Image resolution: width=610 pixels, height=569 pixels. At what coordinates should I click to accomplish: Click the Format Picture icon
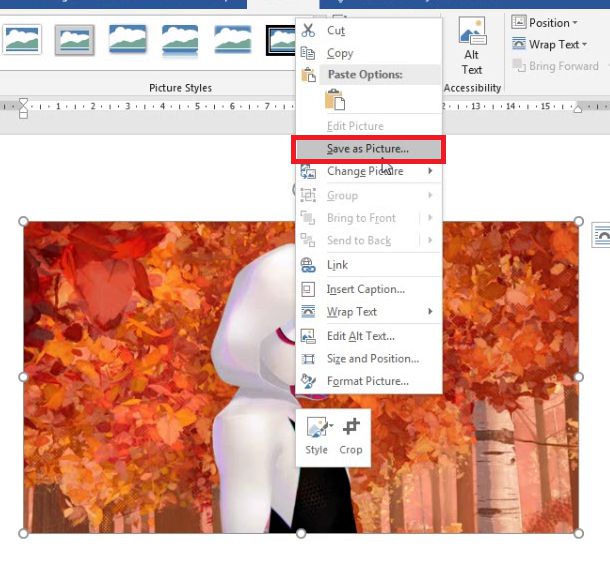click(308, 381)
